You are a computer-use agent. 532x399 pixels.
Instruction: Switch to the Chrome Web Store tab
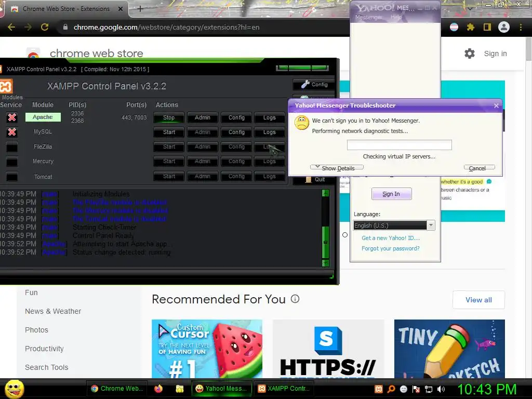tap(66, 9)
